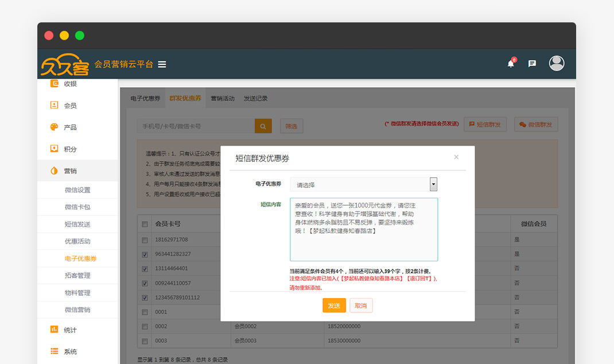614x364 pixels.
Task: Click the notification bell icon
Action: [511, 64]
